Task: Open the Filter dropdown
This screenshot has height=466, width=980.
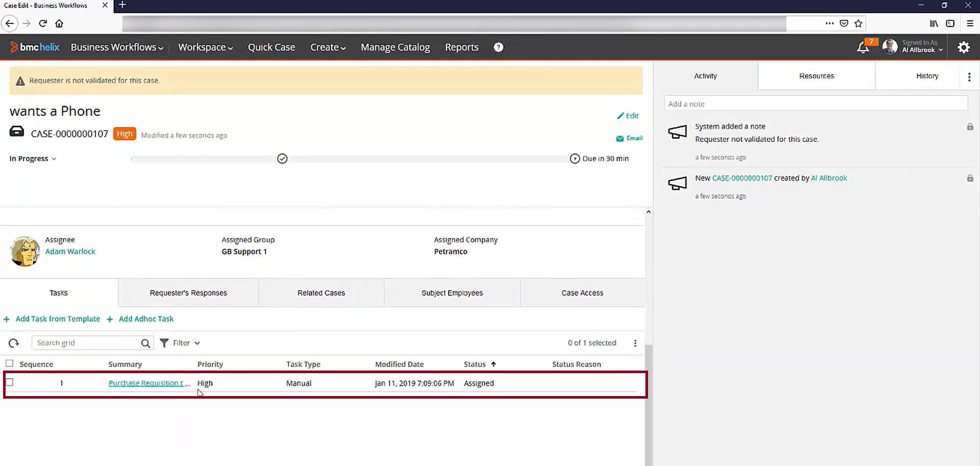Action: tap(180, 343)
